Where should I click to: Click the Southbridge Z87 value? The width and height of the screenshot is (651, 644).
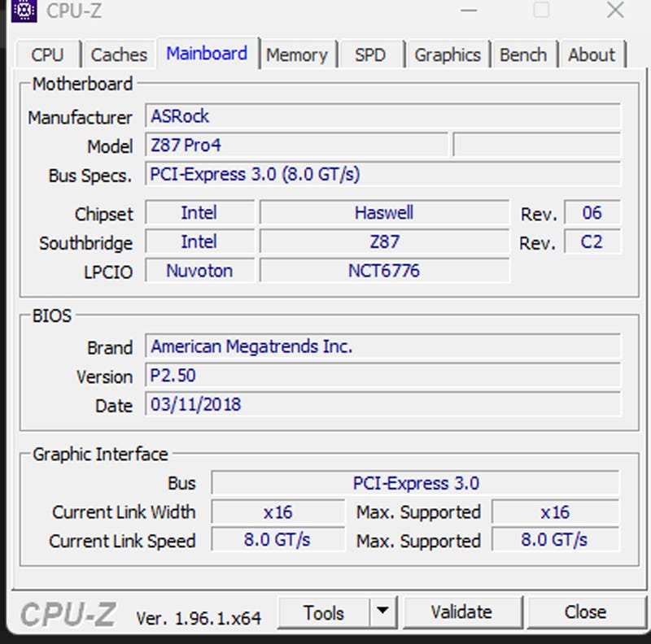[x=384, y=241]
